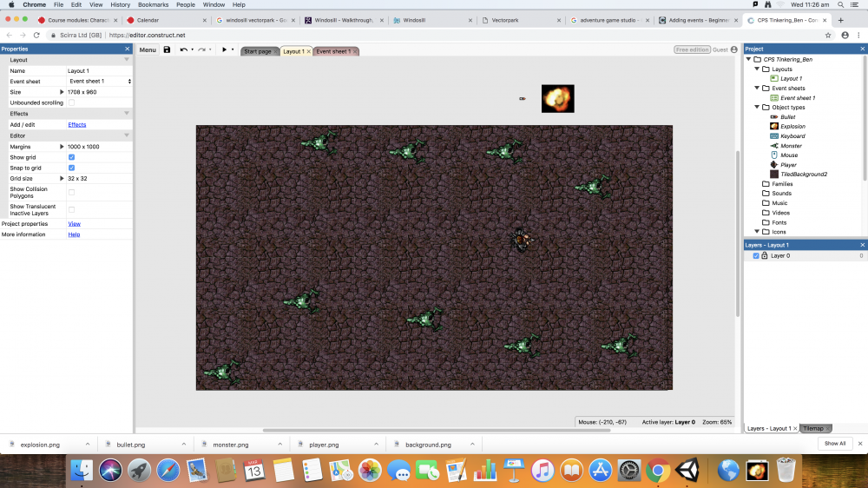Image resolution: width=868 pixels, height=488 pixels.
Task: Collapse the Object types folder
Action: 757,107
